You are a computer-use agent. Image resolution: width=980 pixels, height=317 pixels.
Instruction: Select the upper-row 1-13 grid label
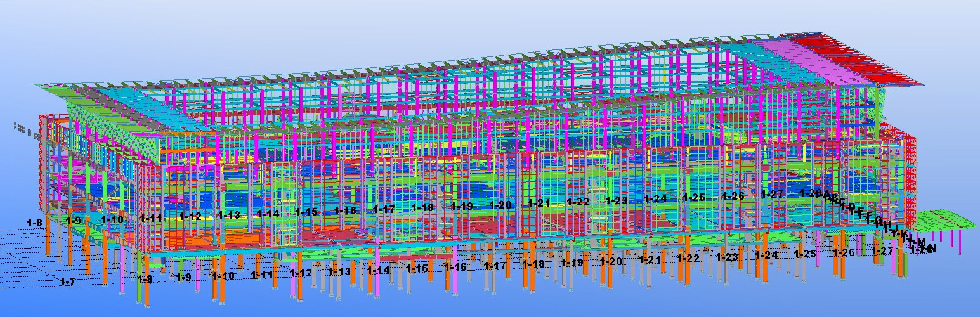pos(228,215)
